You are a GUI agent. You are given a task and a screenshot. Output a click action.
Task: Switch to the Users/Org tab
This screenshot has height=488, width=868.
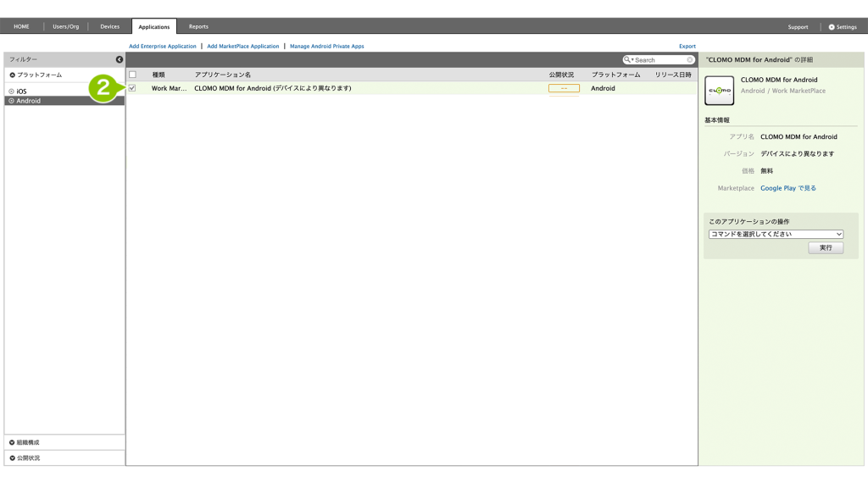(x=66, y=26)
